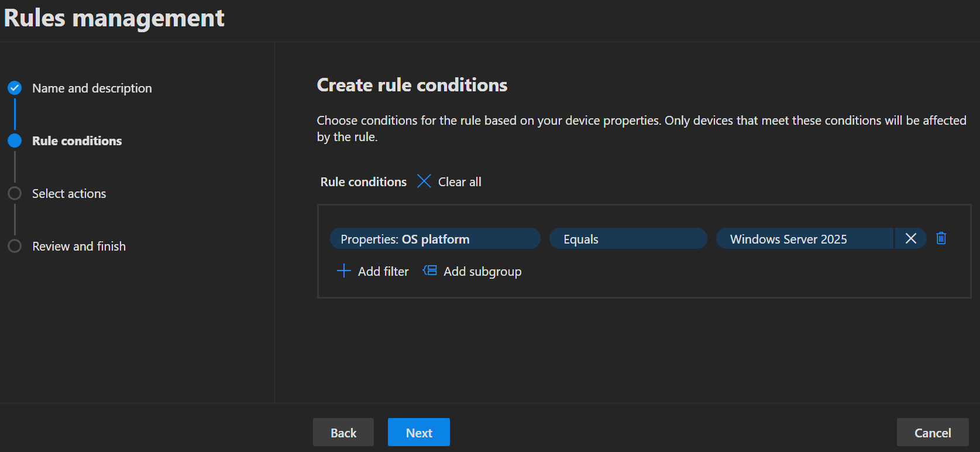Cancel the rule creation wizard
Viewport: 980px width, 452px height.
click(932, 433)
